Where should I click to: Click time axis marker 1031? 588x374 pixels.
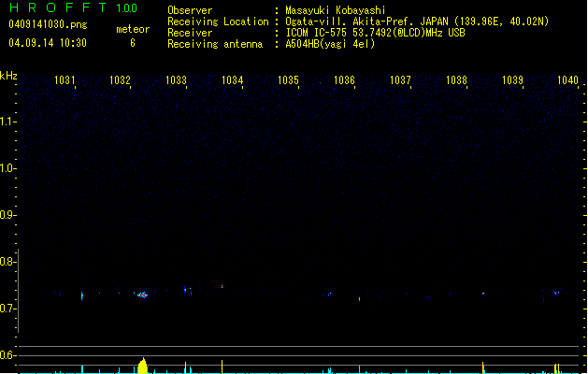65,80
